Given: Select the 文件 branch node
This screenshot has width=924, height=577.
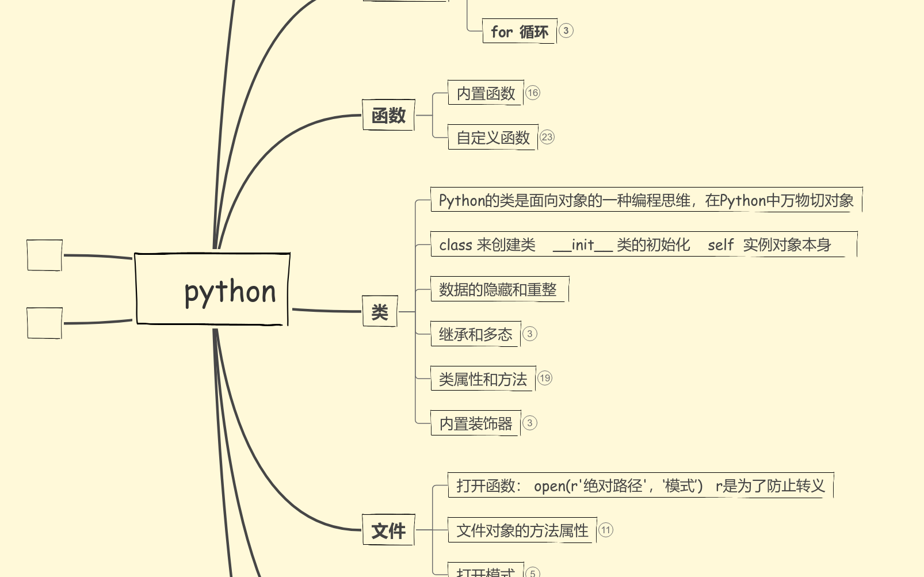Looking at the screenshot, I should [x=389, y=530].
